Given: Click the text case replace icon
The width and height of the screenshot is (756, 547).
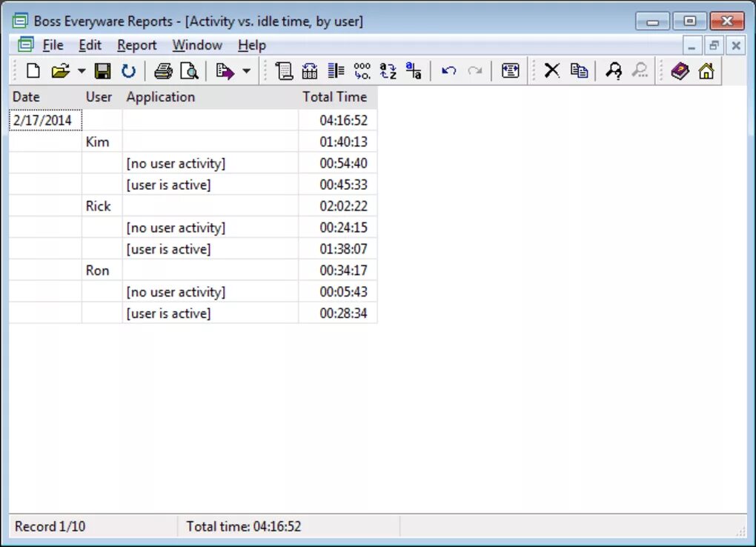Looking at the screenshot, I should (x=413, y=71).
